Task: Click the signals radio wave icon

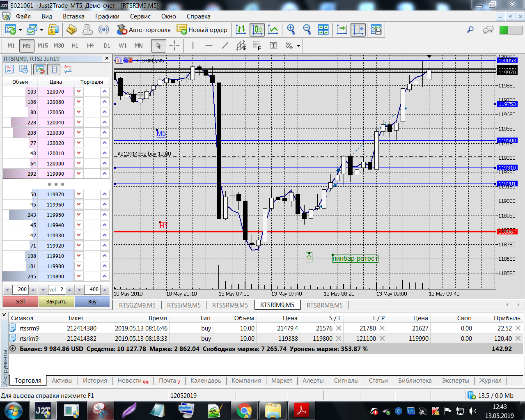Action: tap(104, 30)
